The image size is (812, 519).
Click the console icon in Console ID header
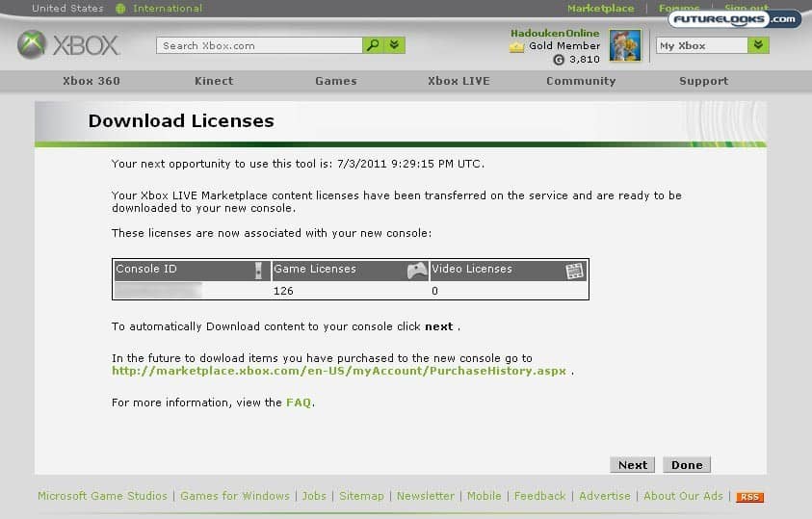(258, 270)
